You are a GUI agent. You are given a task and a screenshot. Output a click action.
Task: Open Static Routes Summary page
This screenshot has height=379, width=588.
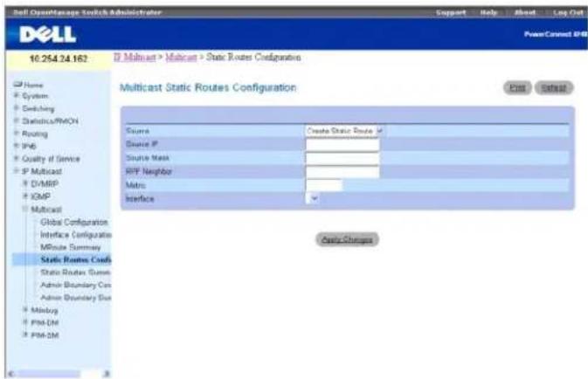[75, 272]
